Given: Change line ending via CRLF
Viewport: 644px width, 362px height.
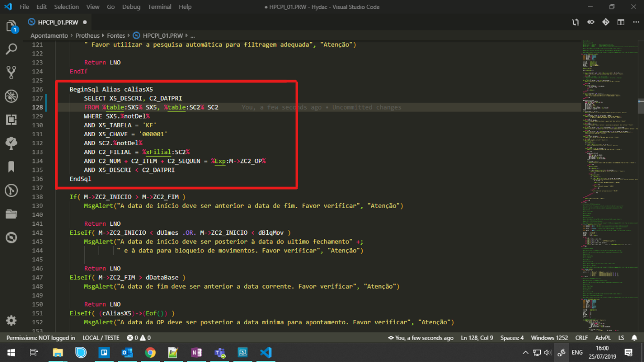Looking at the screenshot, I should tap(581, 338).
